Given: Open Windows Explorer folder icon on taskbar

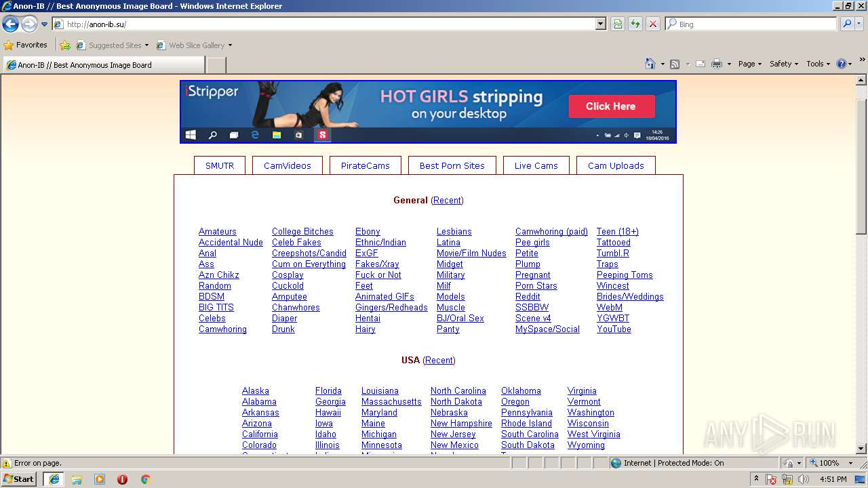Looking at the screenshot, I should [x=77, y=479].
